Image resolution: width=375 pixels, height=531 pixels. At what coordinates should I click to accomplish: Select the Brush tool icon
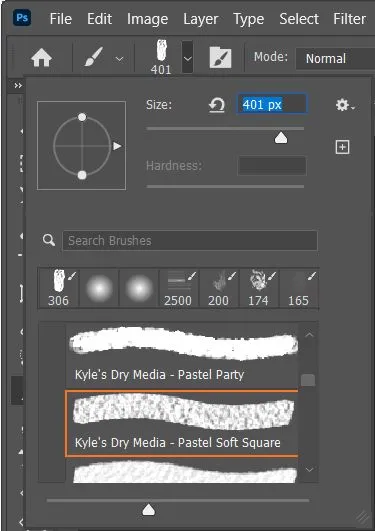tap(94, 57)
